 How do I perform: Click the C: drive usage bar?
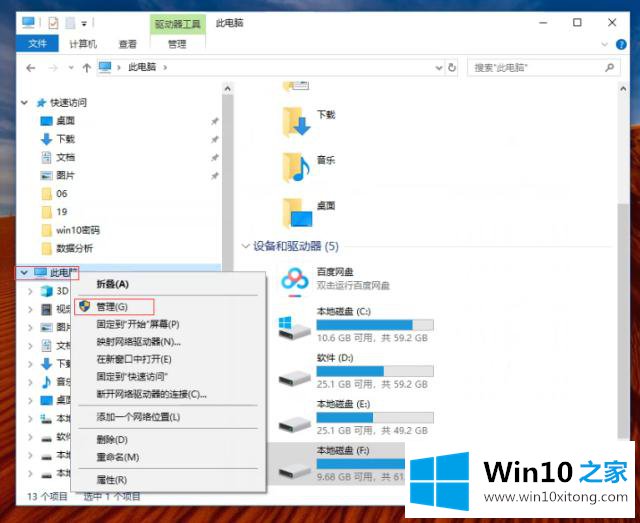375,325
